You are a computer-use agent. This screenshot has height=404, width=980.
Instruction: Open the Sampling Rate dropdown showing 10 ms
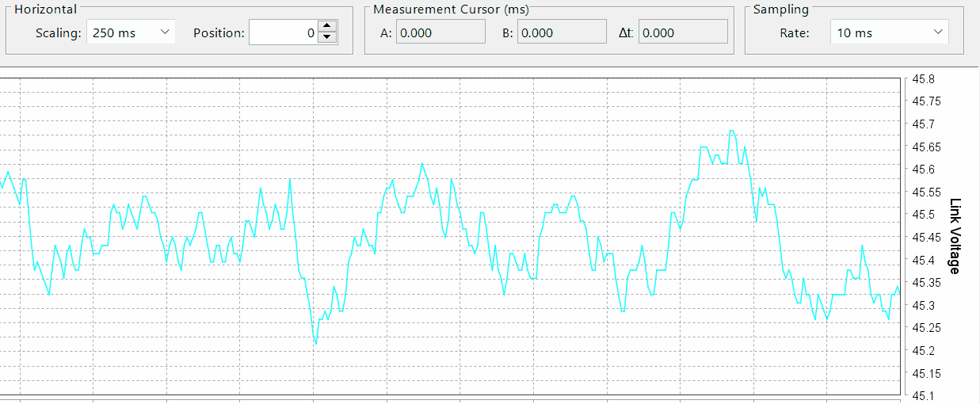[x=889, y=32]
